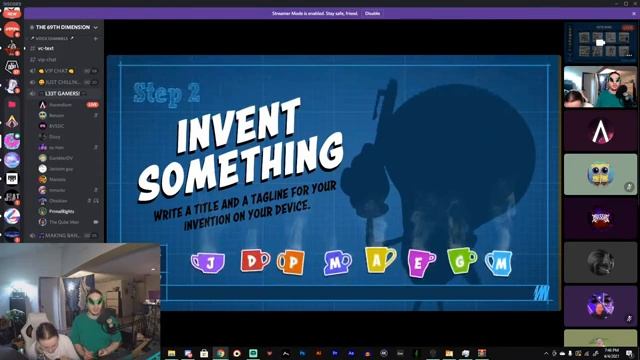640x360 pixels.
Task: Open the taskbar clock and calendar
Action: 611,353
